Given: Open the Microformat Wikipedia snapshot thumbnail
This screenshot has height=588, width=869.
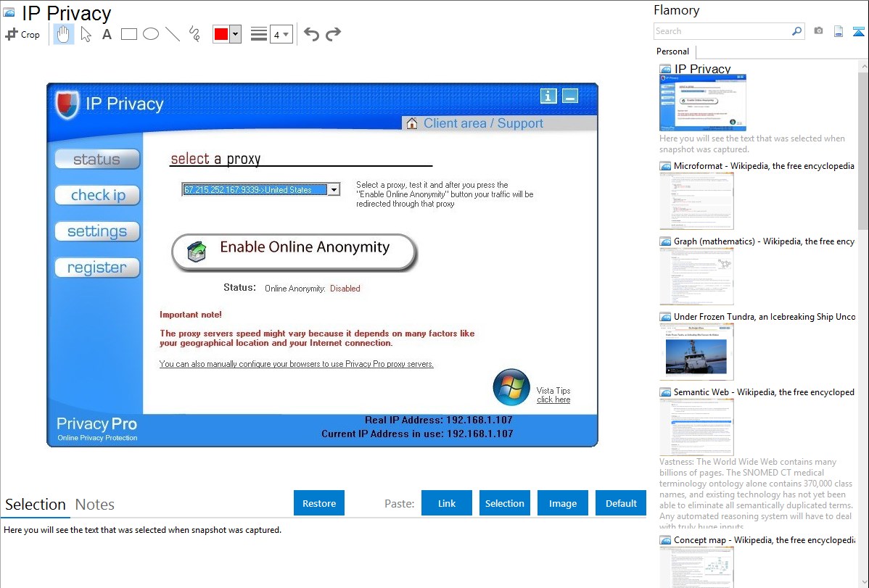Looking at the screenshot, I should point(696,201).
